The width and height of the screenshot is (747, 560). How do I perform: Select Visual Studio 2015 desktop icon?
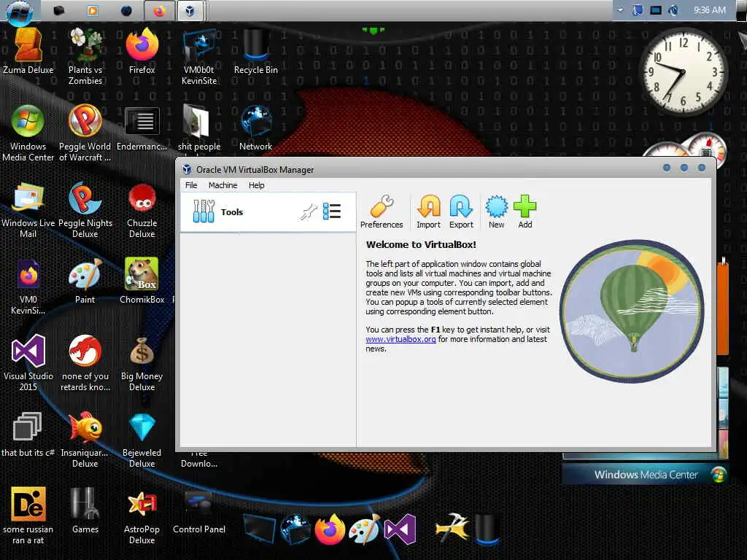click(x=28, y=363)
